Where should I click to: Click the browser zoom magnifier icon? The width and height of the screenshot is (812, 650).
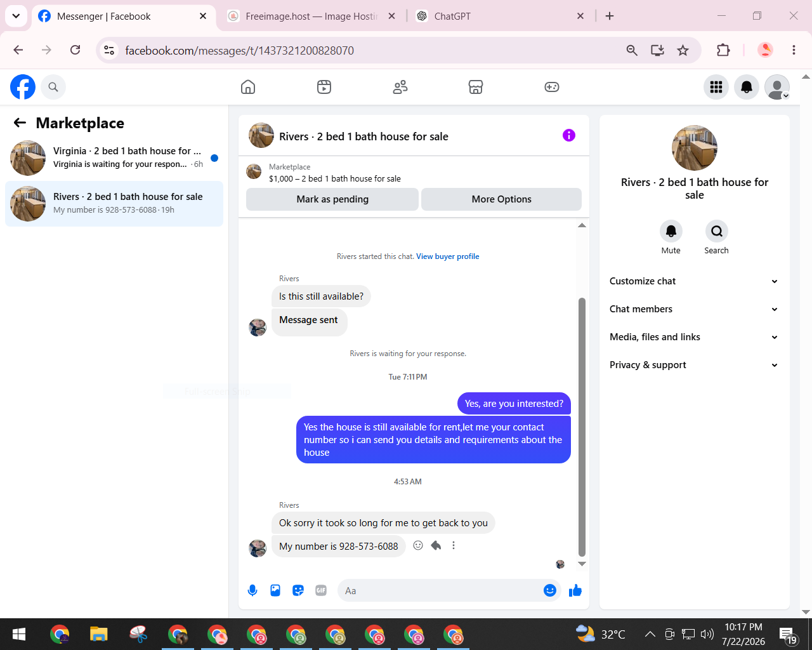click(632, 50)
